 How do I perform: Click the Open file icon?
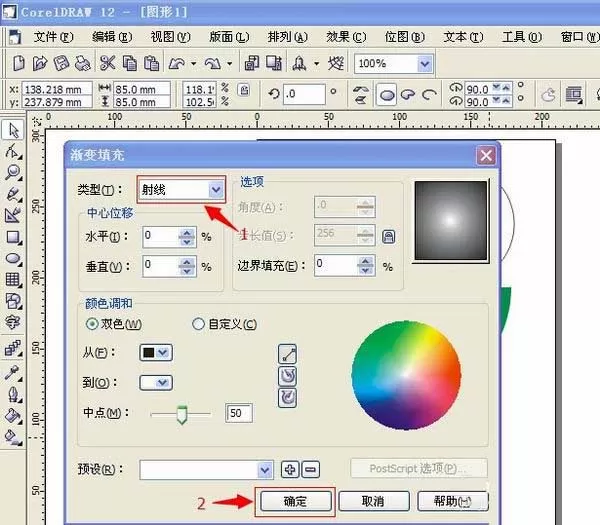coord(40,63)
